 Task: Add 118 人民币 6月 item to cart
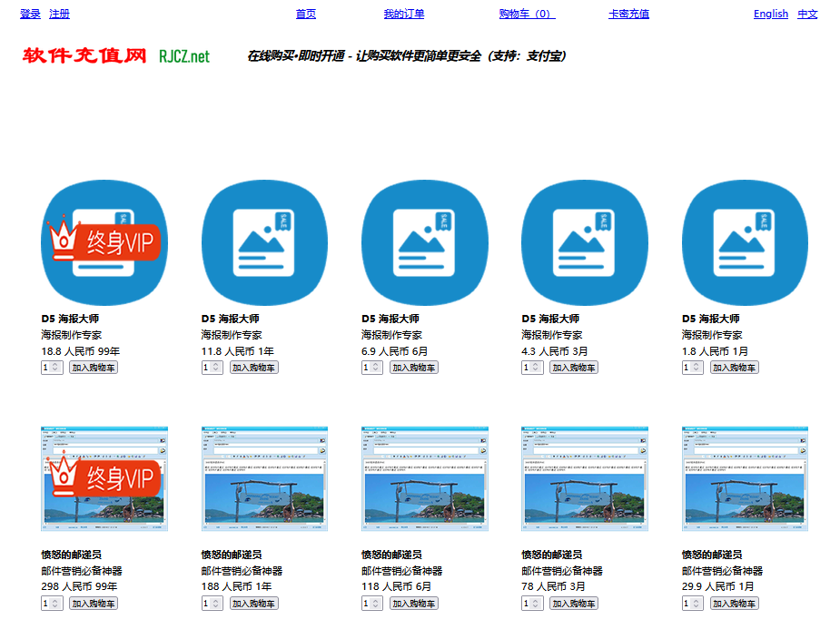click(413, 604)
